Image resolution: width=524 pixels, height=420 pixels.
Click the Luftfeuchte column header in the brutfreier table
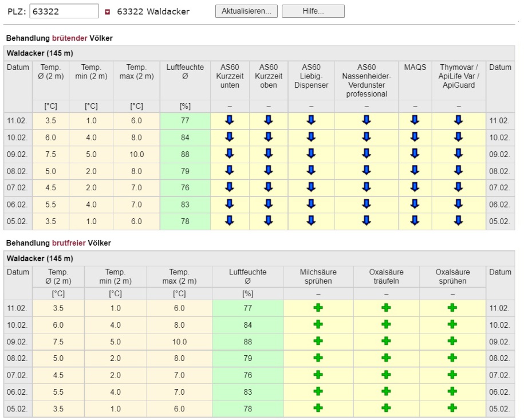coord(247,276)
